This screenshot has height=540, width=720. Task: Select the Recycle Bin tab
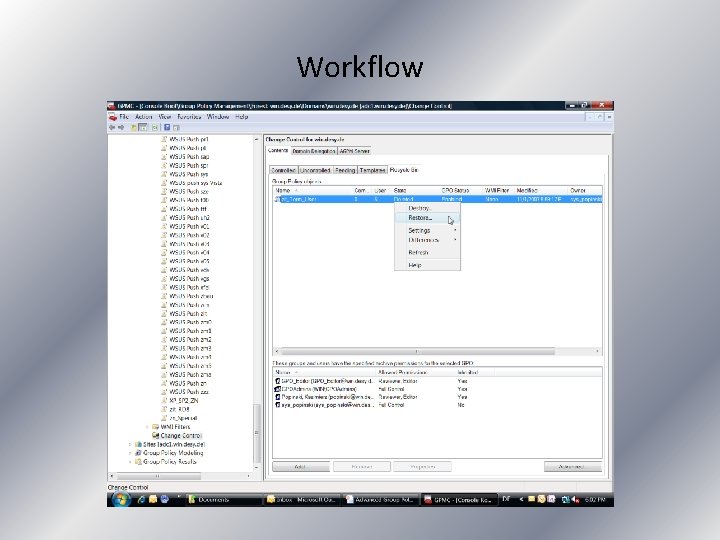404,170
